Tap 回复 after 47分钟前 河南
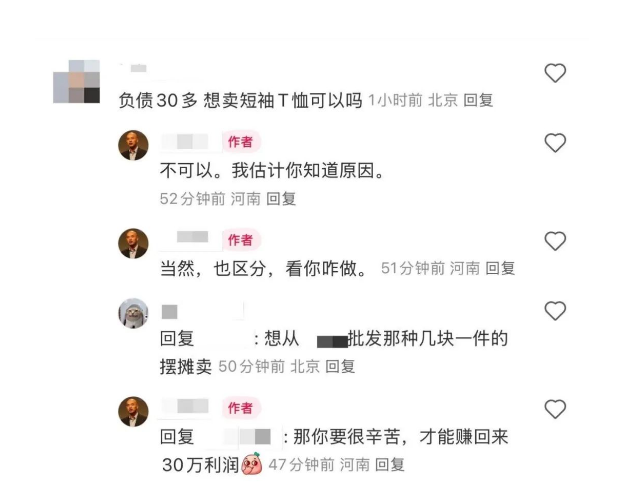 (x=389, y=465)
